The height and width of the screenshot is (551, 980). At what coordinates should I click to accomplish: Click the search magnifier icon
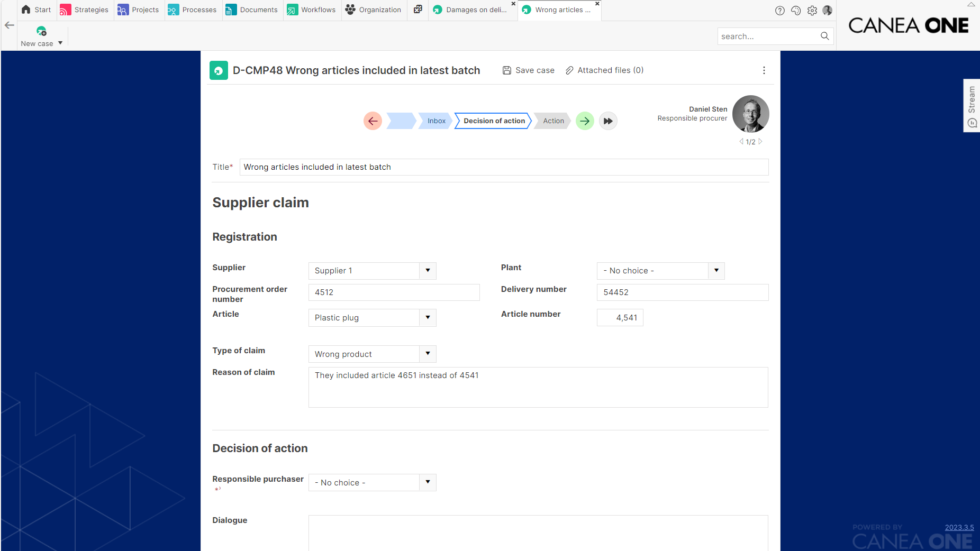coord(824,36)
